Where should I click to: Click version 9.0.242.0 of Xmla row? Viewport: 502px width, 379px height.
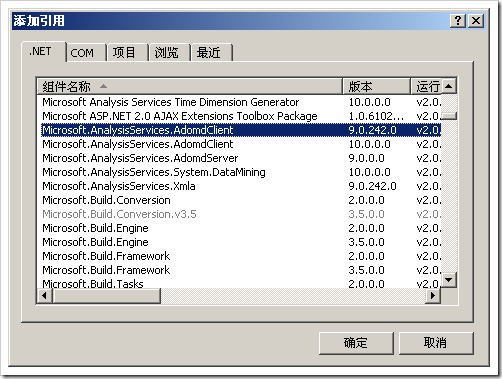pos(373,186)
